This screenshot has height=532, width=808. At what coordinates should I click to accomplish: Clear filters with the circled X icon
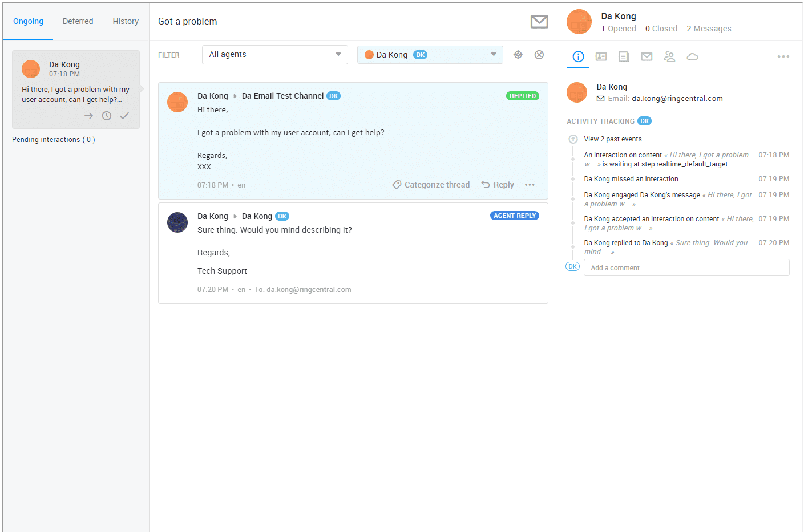539,55
